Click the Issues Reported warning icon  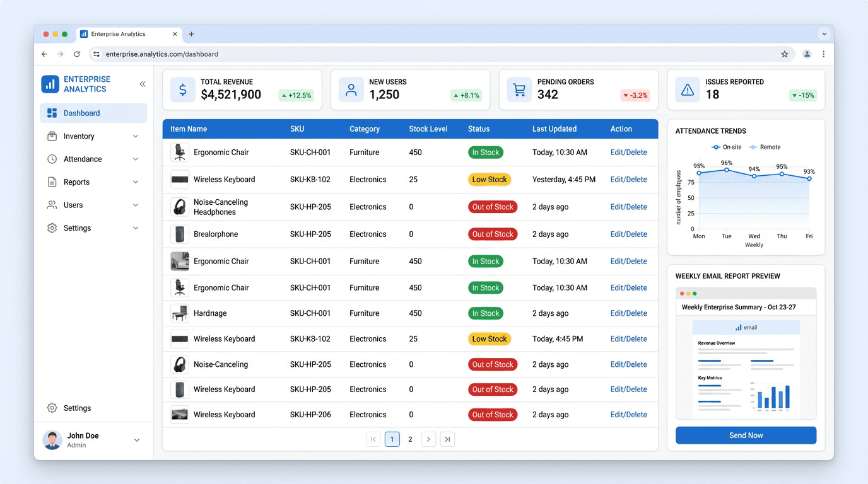pyautogui.click(x=687, y=89)
